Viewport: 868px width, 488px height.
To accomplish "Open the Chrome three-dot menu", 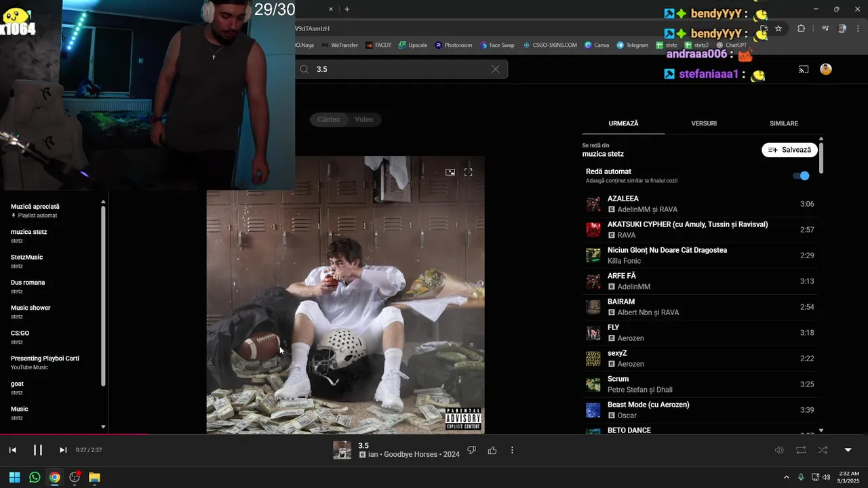I will click(858, 28).
